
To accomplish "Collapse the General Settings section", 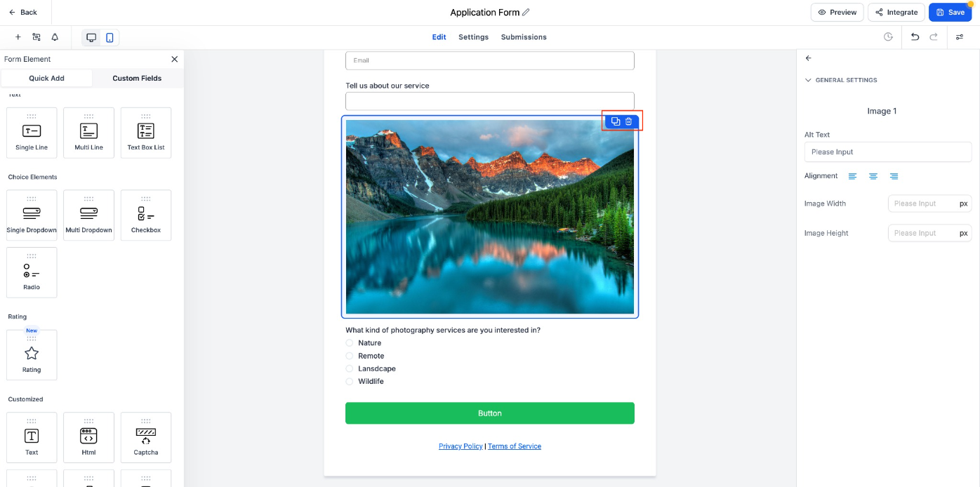I will pos(808,80).
